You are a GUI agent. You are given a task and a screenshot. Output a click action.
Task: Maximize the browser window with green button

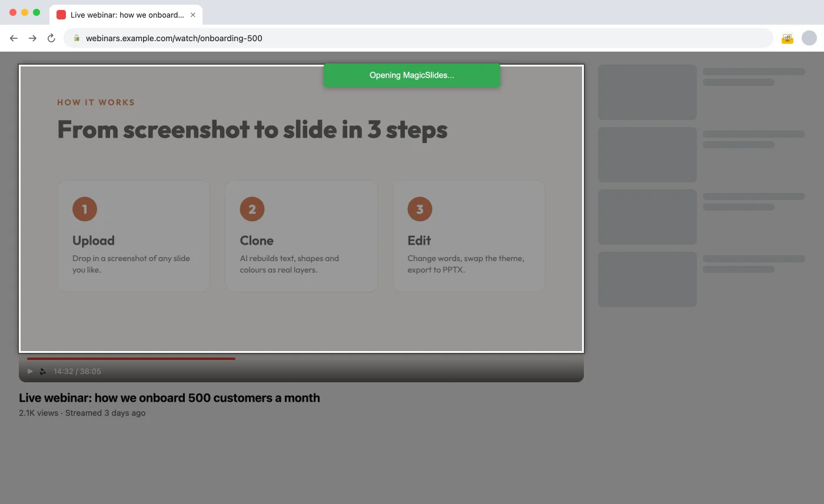point(36,12)
